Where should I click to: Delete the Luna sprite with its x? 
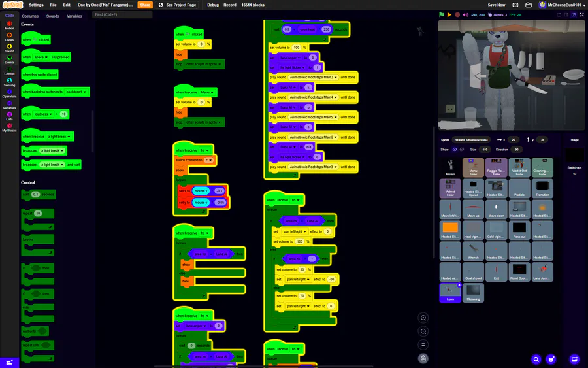coord(459,285)
